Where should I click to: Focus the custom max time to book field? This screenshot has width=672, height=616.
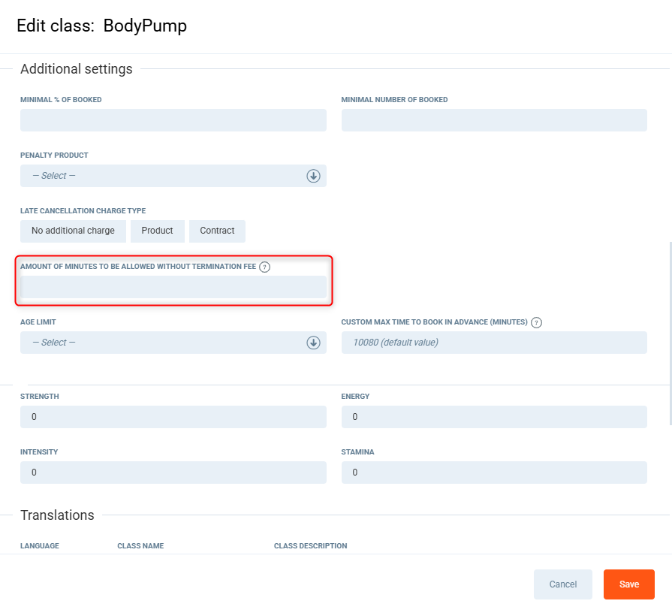tap(493, 343)
